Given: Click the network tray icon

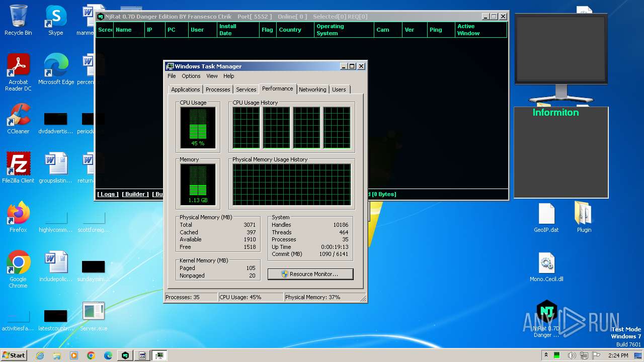Looking at the screenshot, I should coord(584,355).
